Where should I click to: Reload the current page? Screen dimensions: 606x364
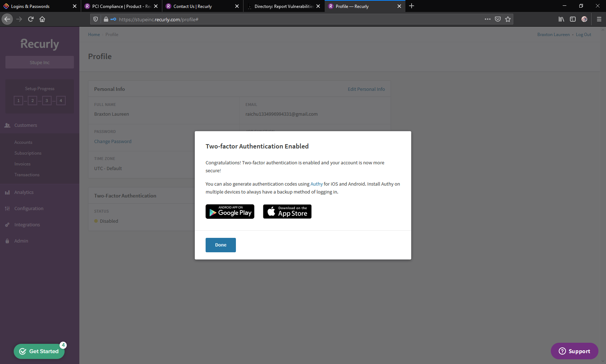tap(31, 19)
